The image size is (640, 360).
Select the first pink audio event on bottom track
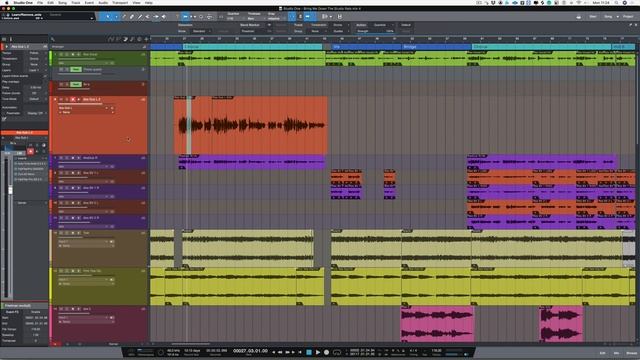point(437,324)
